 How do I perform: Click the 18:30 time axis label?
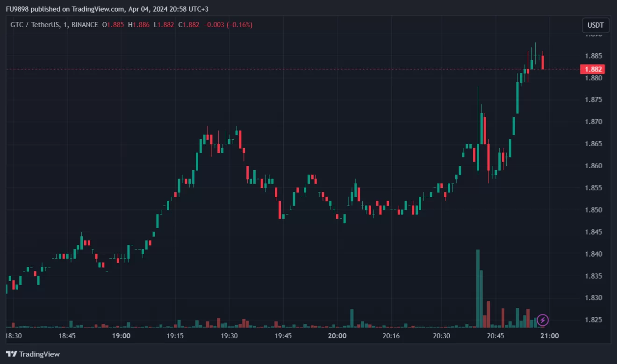[13, 336]
